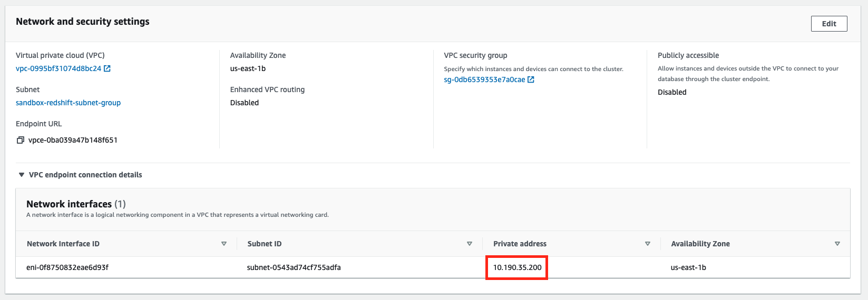Open sandbox-redshift-subnet-group subnet link

coord(68,103)
